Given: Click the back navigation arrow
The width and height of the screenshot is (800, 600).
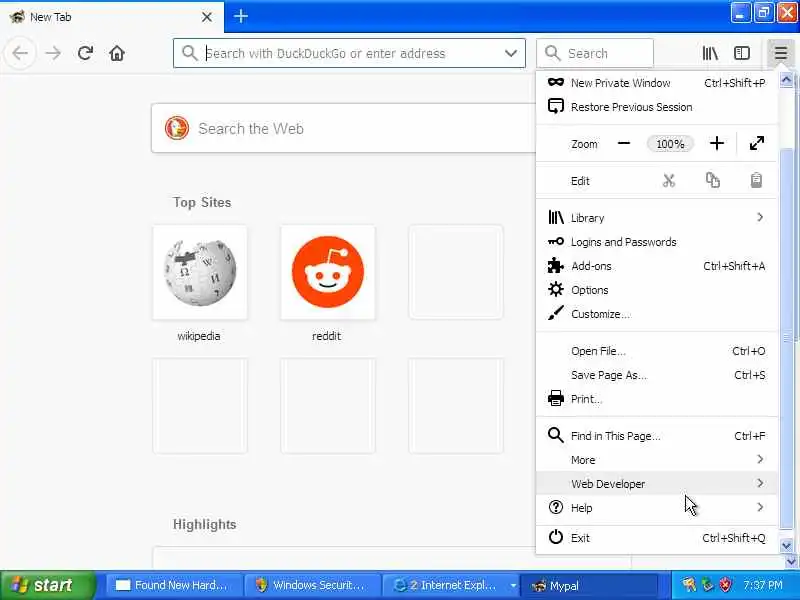Looking at the screenshot, I should click(x=20, y=53).
